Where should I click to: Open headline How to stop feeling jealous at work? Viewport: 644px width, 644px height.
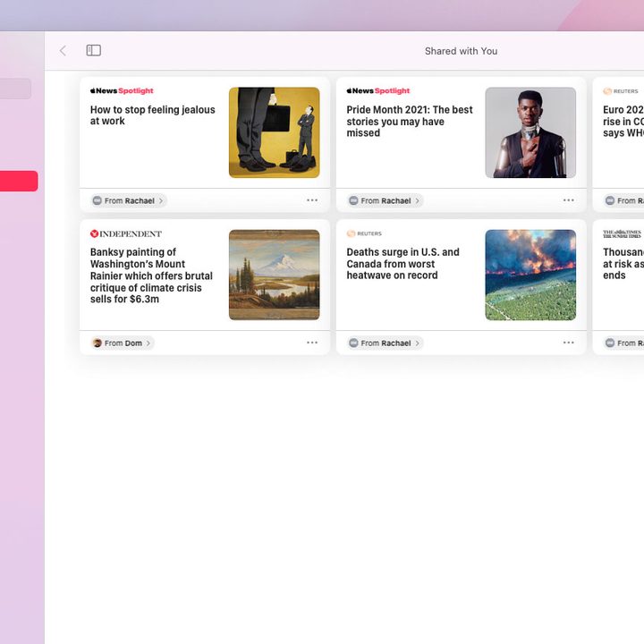[153, 115]
